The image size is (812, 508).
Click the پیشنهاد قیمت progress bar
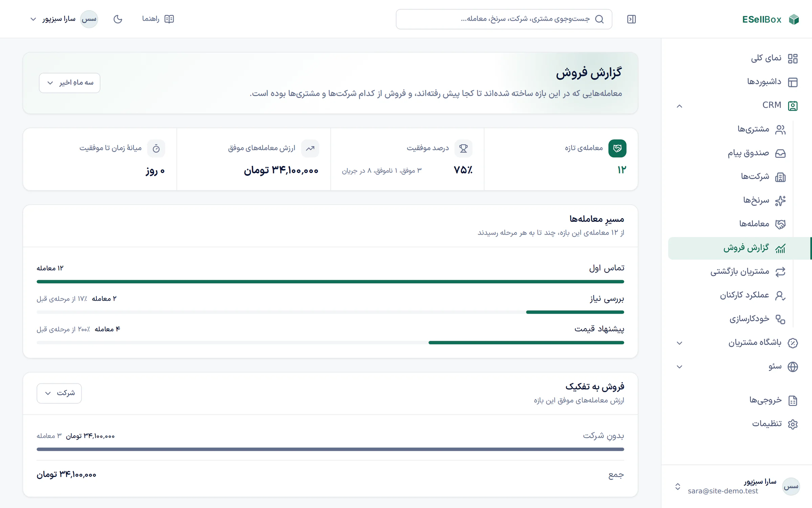[x=330, y=343]
